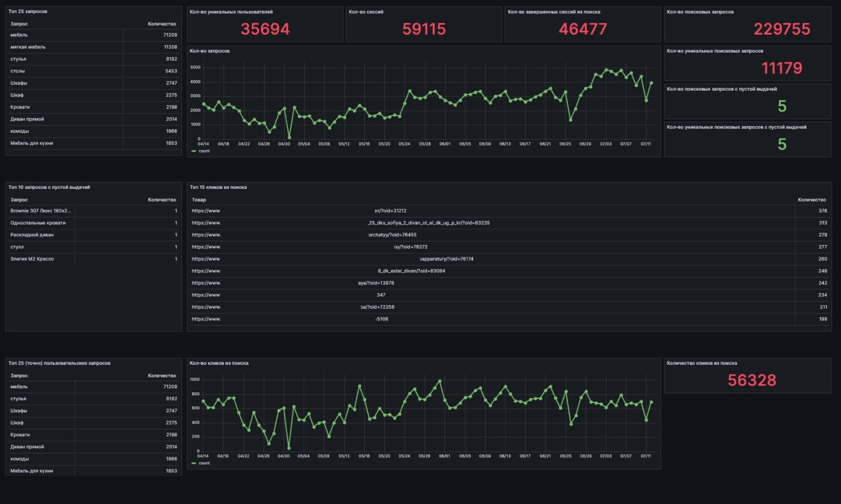The image size is (841, 504).
Task: Sort by Количество in Топ 15 кликов table
Action: pyautogui.click(x=811, y=200)
